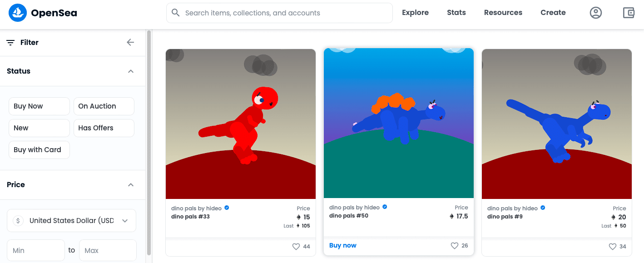This screenshot has width=644, height=263.
Task: Collapse filter sidebar with the left arrow
Action: point(130,42)
